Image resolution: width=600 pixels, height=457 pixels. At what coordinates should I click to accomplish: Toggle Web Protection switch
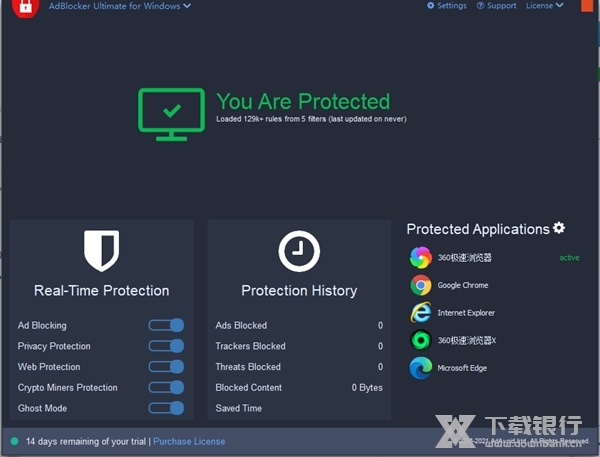(166, 367)
